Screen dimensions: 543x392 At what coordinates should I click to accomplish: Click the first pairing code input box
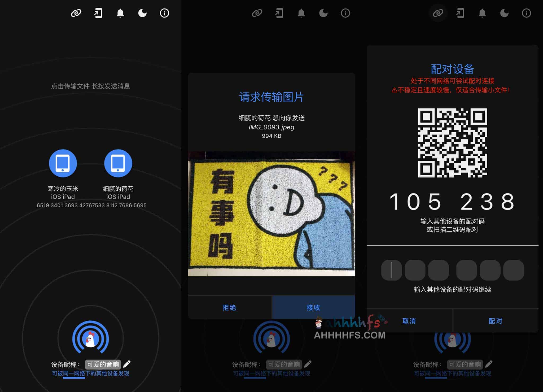(392, 270)
